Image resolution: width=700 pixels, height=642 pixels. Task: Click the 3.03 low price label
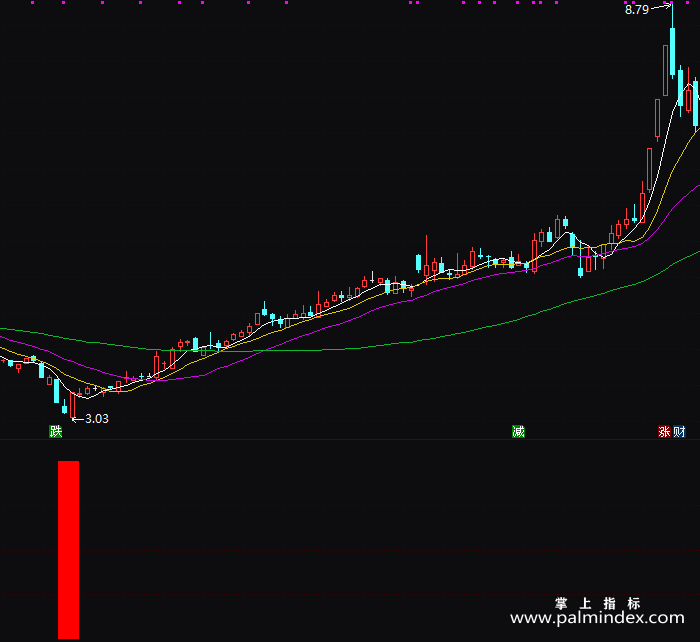pos(97,419)
